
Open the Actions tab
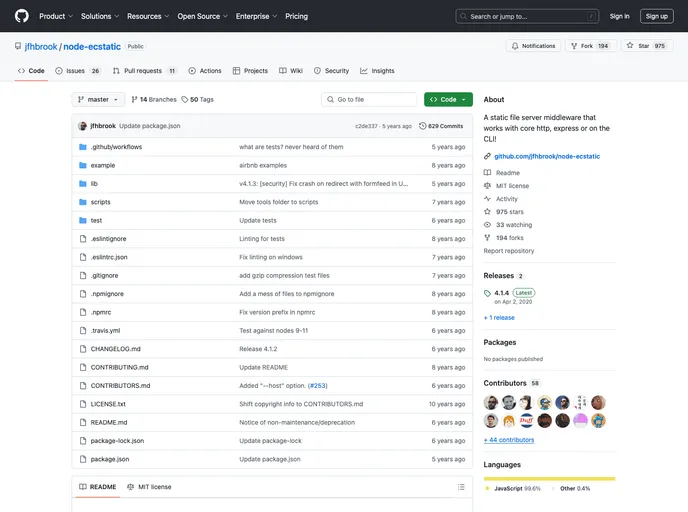[x=205, y=71]
